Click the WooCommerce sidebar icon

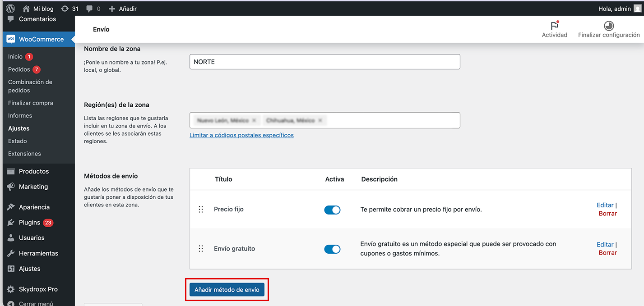click(x=11, y=39)
